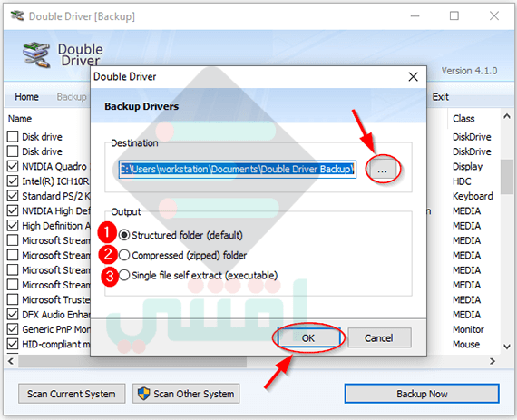Uncheck Generic PnP Monitor checkbox
Viewport: 517px width, 420px height.
click(x=13, y=329)
